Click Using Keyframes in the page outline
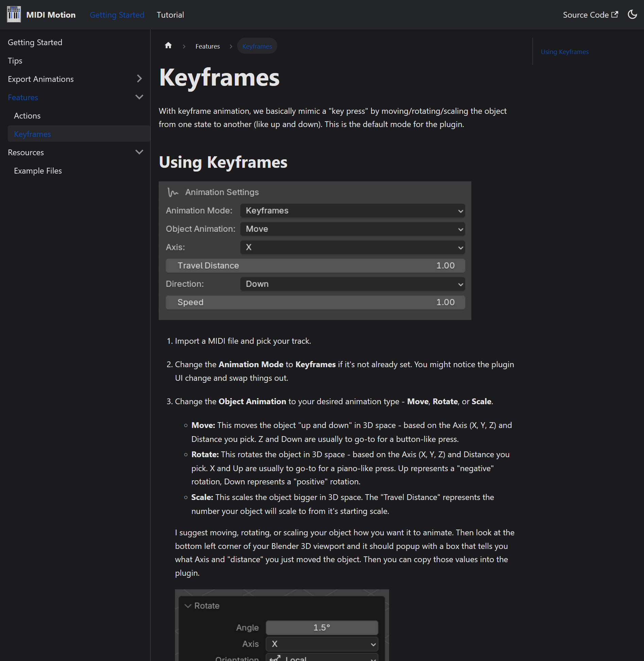644x661 pixels. coord(565,52)
